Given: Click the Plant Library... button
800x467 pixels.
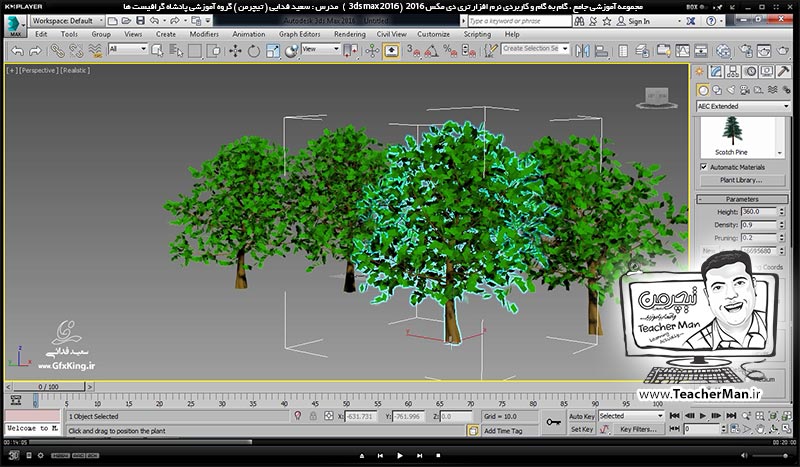Looking at the screenshot, I should tap(742, 180).
